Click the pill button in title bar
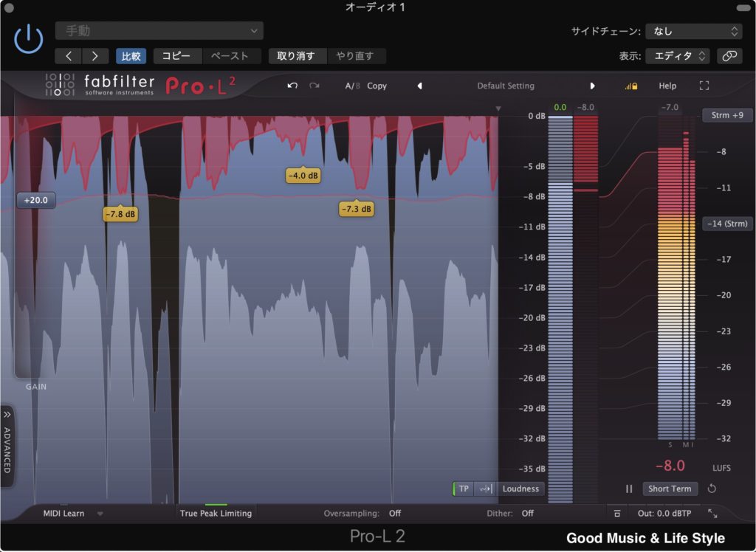This screenshot has height=552, width=756. coord(743,7)
